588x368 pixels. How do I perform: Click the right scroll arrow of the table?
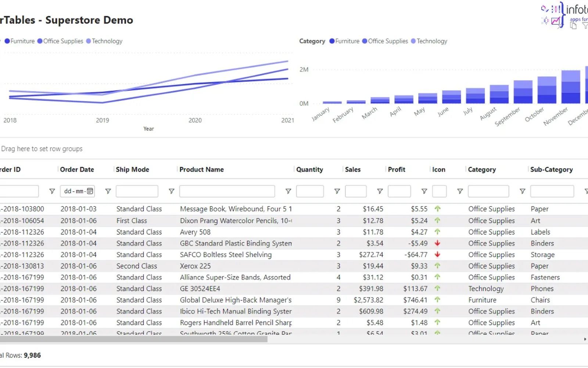(585, 339)
